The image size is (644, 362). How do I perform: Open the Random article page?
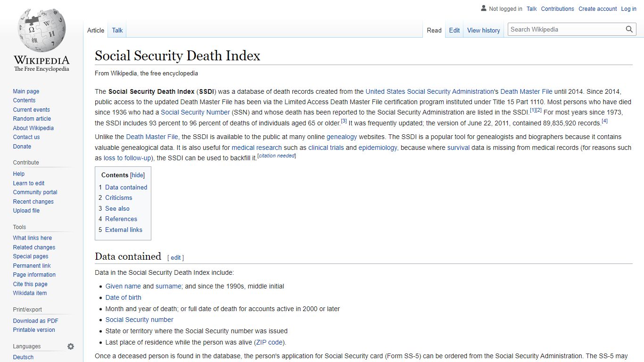point(32,119)
